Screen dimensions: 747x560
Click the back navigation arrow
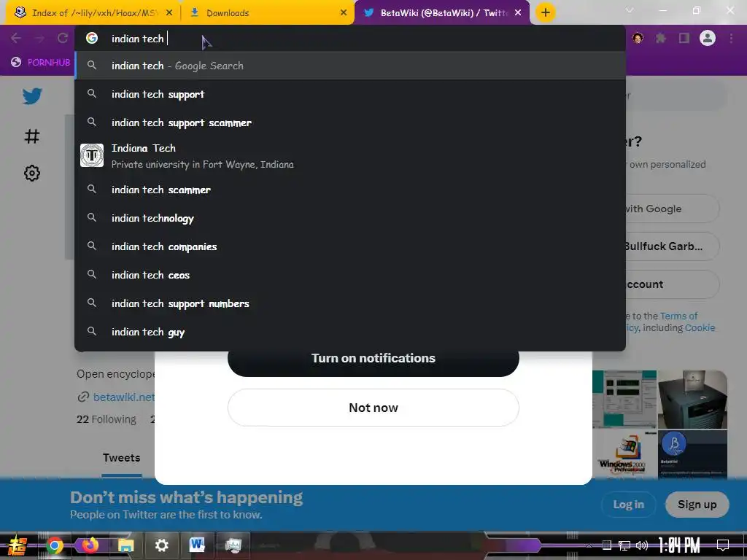(16, 38)
